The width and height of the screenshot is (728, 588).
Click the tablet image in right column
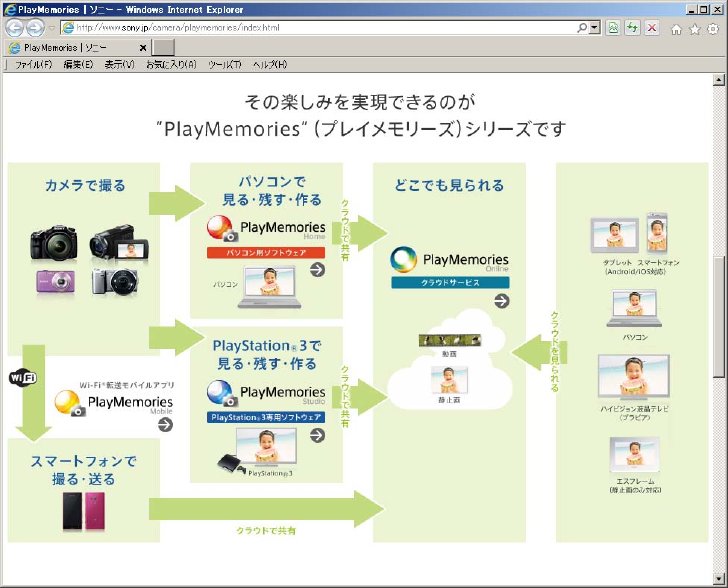(x=614, y=235)
